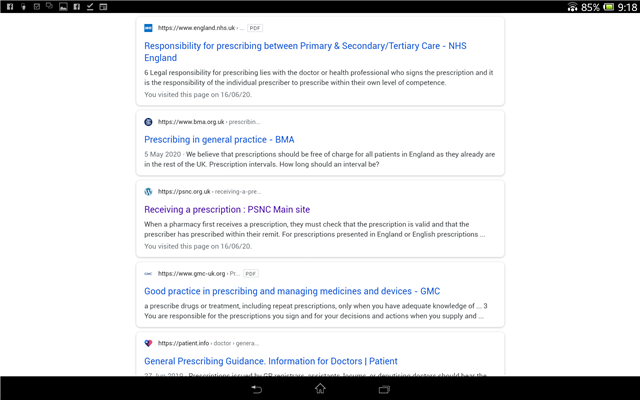Open Prescribing in general practice - BMA
The height and width of the screenshot is (400, 640).
pos(219,140)
